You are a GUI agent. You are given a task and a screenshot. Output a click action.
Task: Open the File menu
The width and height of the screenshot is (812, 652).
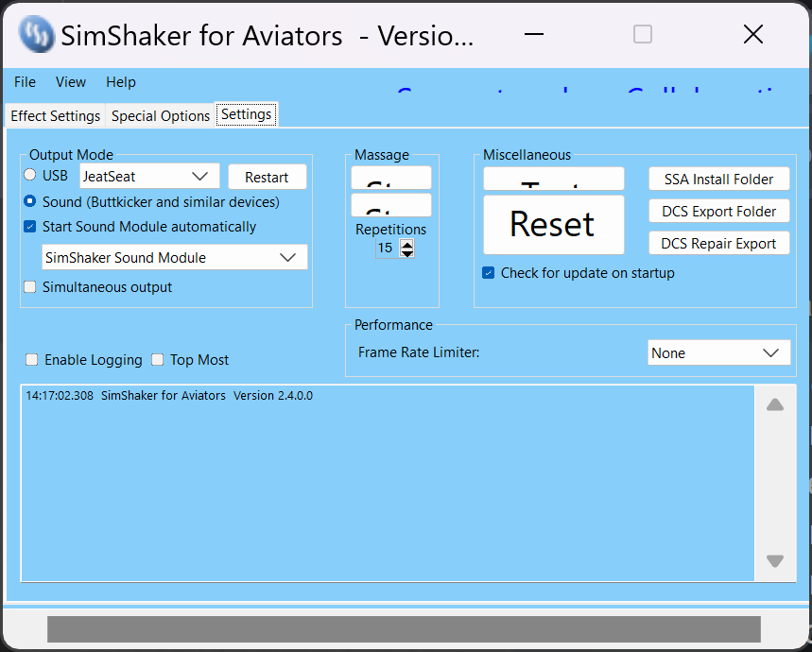click(x=25, y=82)
